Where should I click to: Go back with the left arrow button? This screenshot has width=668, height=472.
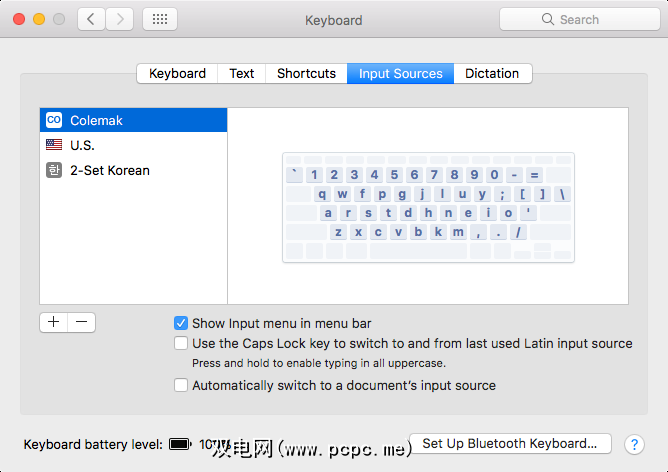click(x=91, y=19)
